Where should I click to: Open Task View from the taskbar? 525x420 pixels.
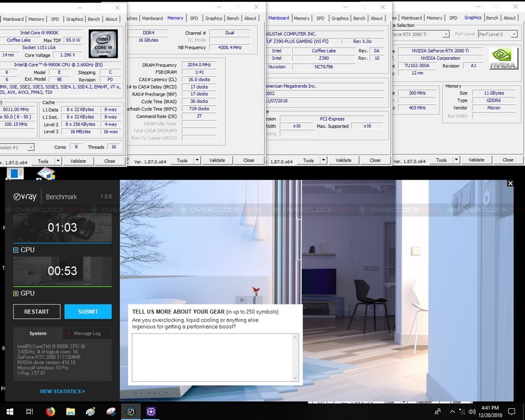pos(30,411)
